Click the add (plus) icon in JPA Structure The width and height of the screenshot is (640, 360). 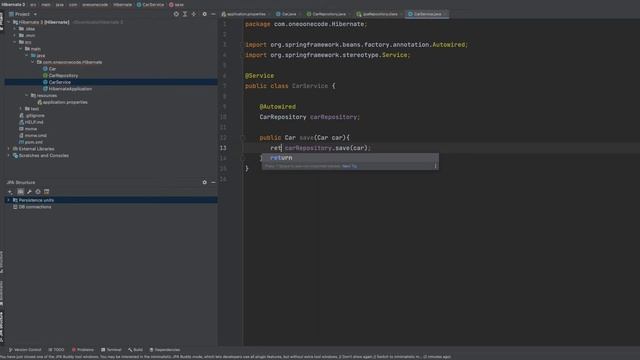click(10, 192)
